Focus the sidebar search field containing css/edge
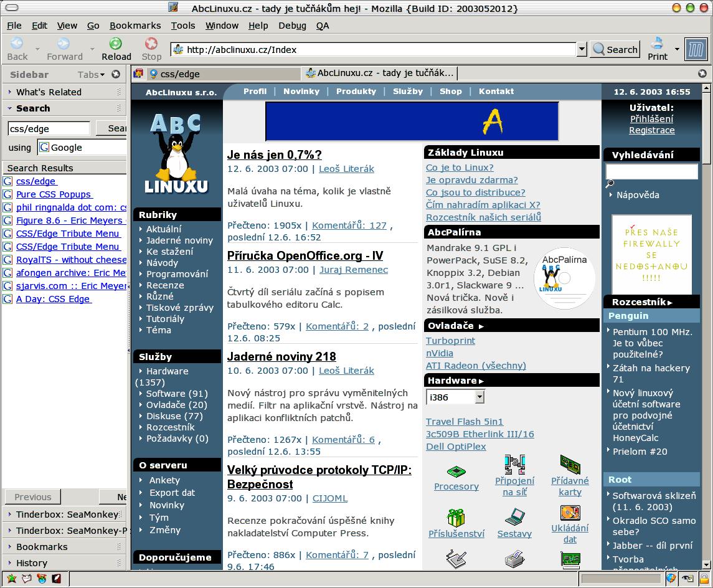713x588 pixels. (x=49, y=129)
